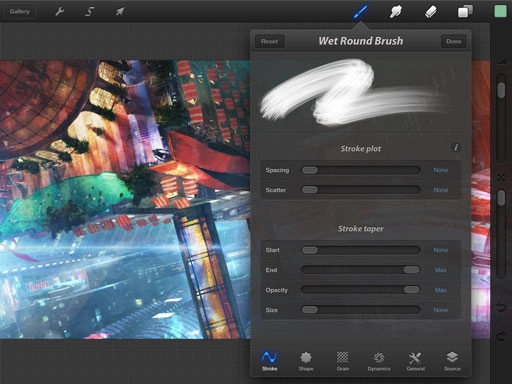Click the 'None' value beside Scatter
The width and height of the screenshot is (512, 384).
tap(441, 190)
